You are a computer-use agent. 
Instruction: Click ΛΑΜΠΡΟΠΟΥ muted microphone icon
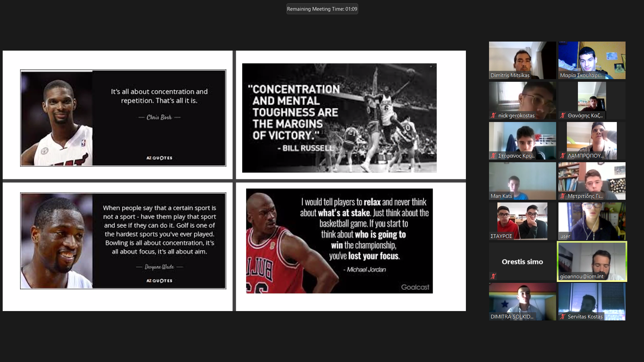click(x=563, y=156)
